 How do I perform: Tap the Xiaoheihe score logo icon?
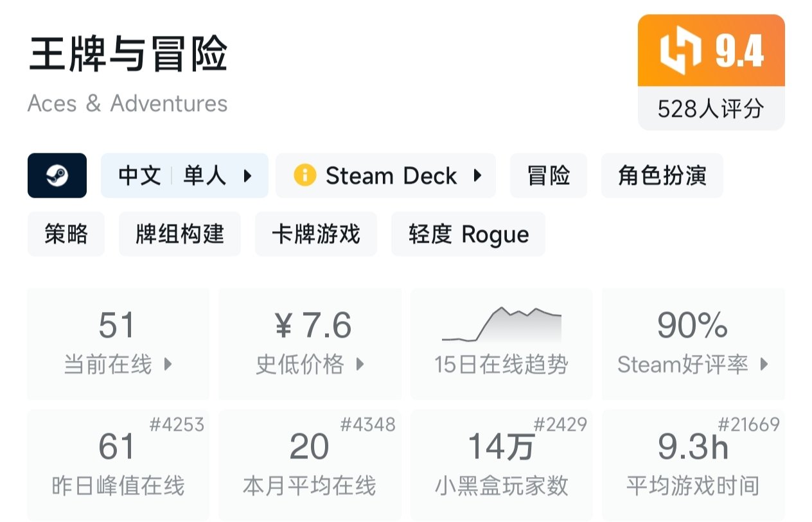coord(680,52)
